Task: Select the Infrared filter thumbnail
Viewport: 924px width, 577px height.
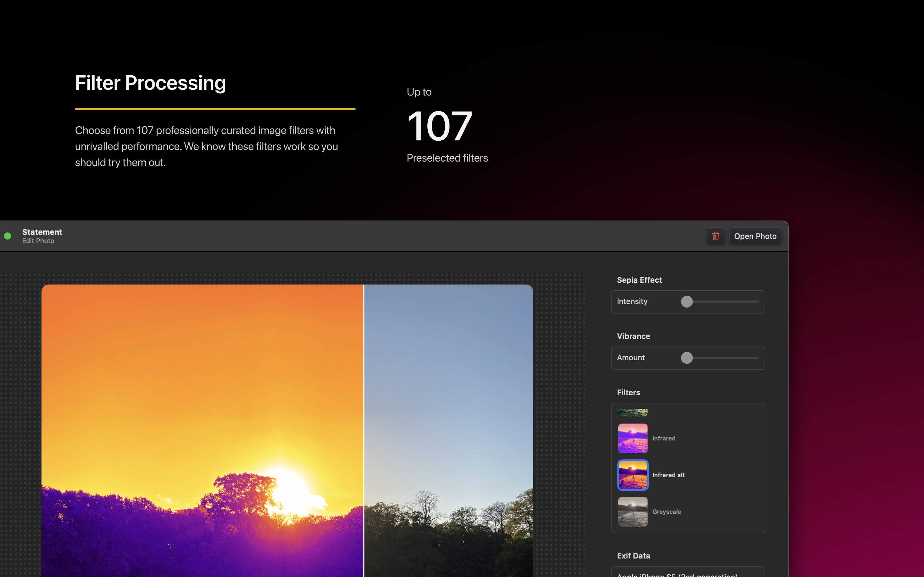Action: tap(633, 438)
